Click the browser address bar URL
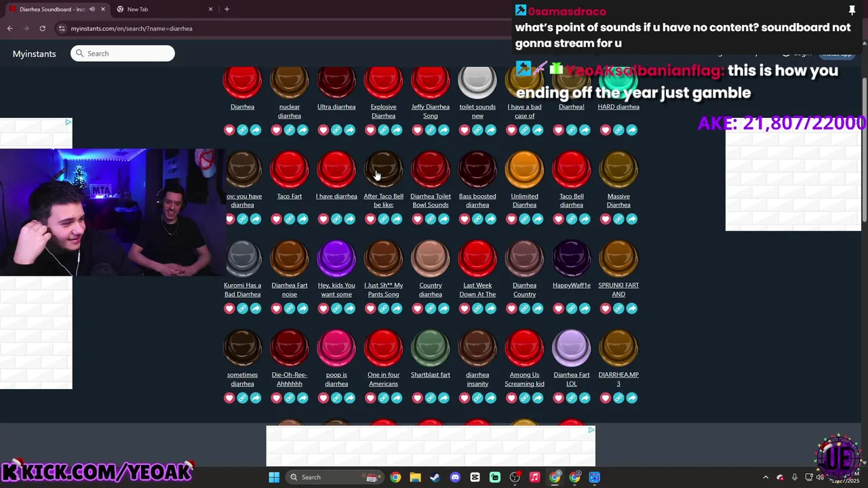The image size is (868, 488). [x=132, y=28]
